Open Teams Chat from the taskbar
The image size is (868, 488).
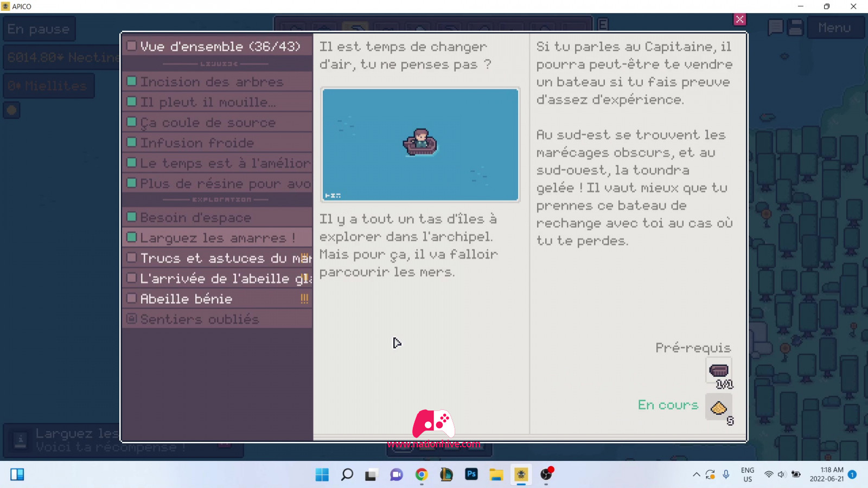tap(397, 475)
